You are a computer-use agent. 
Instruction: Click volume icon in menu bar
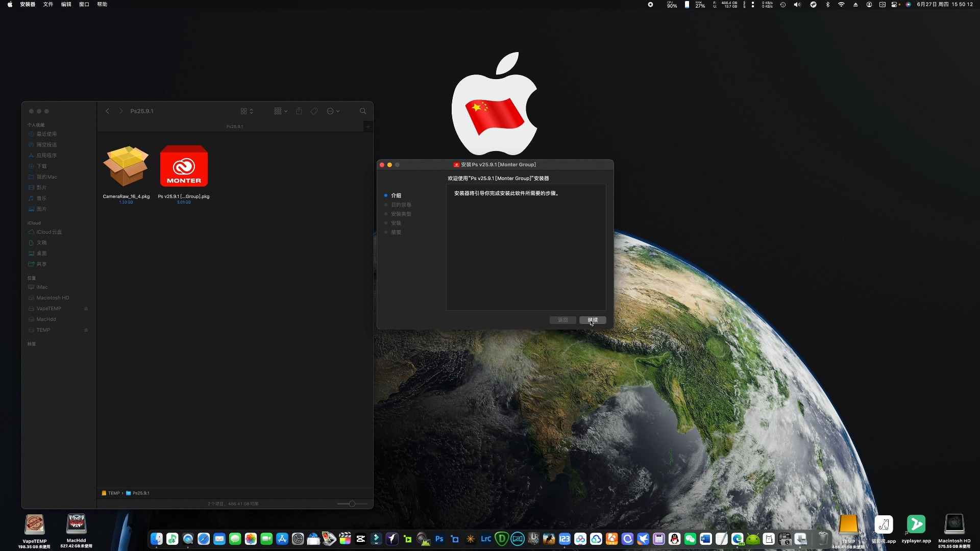coord(797,5)
